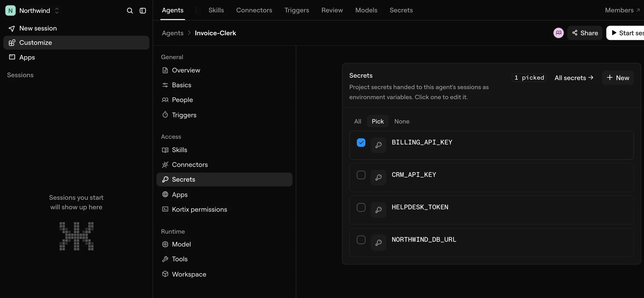
Task: Expand the Northwind workspace switcher
Action: point(57,11)
